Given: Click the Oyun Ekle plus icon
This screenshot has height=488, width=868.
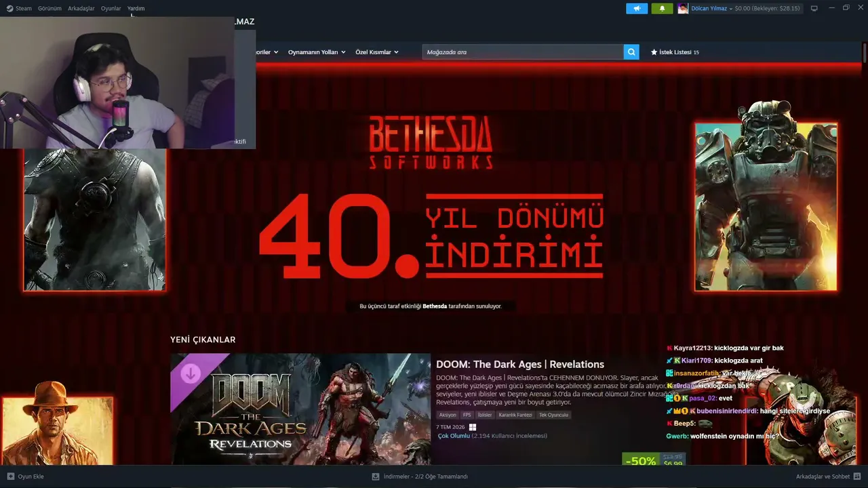Looking at the screenshot, I should 10,476.
